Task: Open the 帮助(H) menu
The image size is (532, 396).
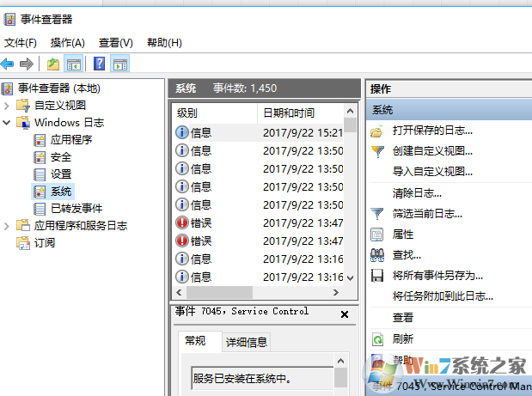Action: pyautogui.click(x=164, y=43)
